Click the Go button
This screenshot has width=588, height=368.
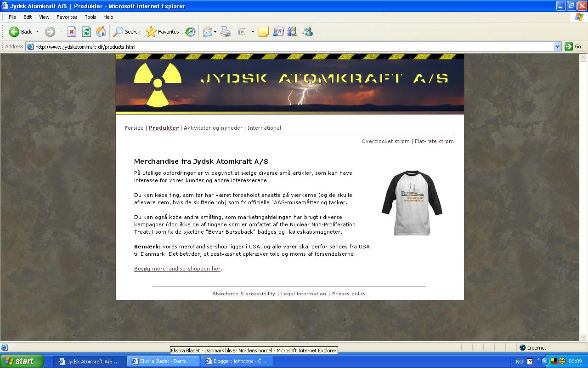[573, 46]
